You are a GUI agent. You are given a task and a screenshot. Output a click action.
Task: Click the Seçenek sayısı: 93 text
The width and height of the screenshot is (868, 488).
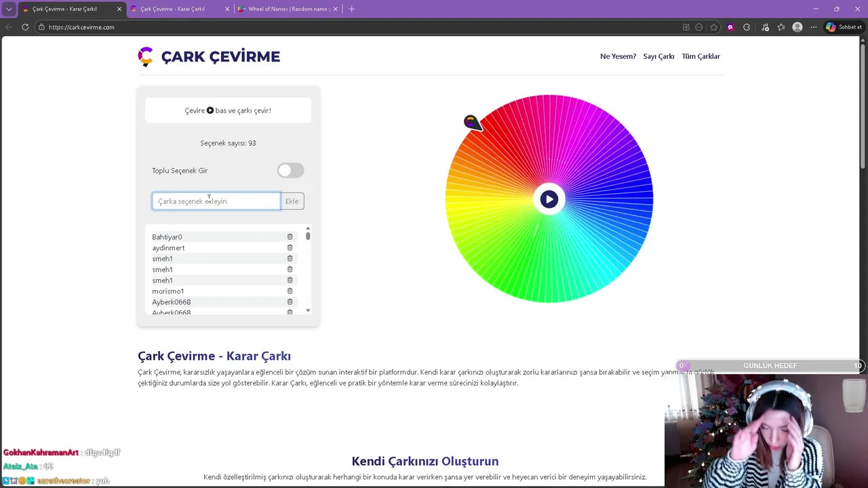228,143
